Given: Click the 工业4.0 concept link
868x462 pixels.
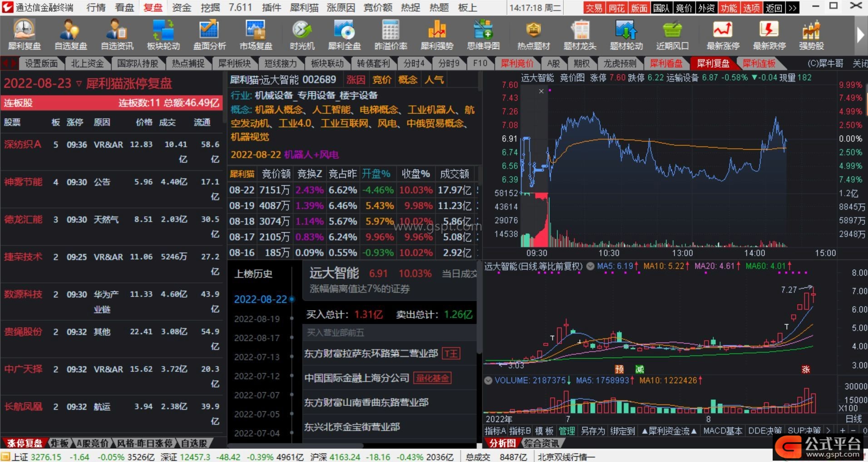Looking at the screenshot, I should coord(295,123).
